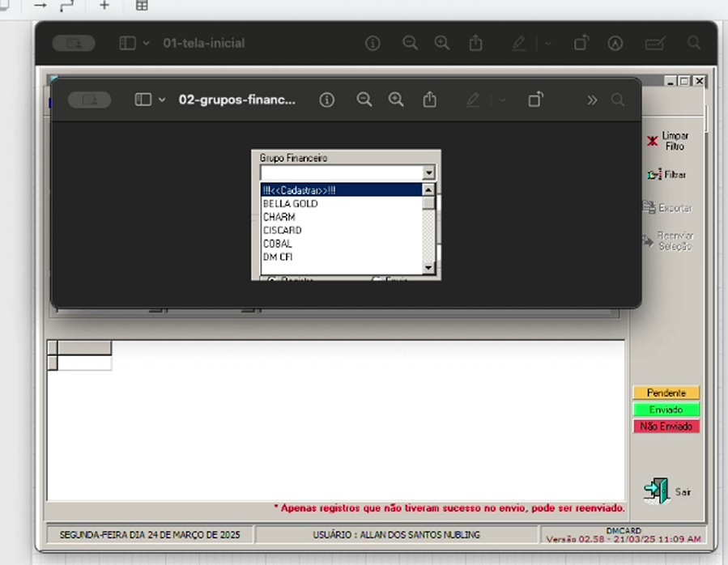The height and width of the screenshot is (565, 728).
Task: Open the info panel in the preview toolbar
Action: pos(326,100)
